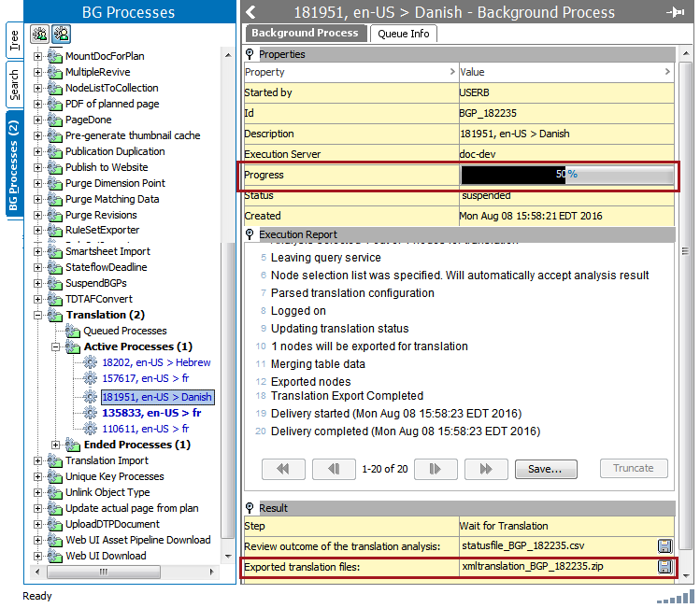Click gear icon next to 135833, en-US > fr

coord(90,413)
